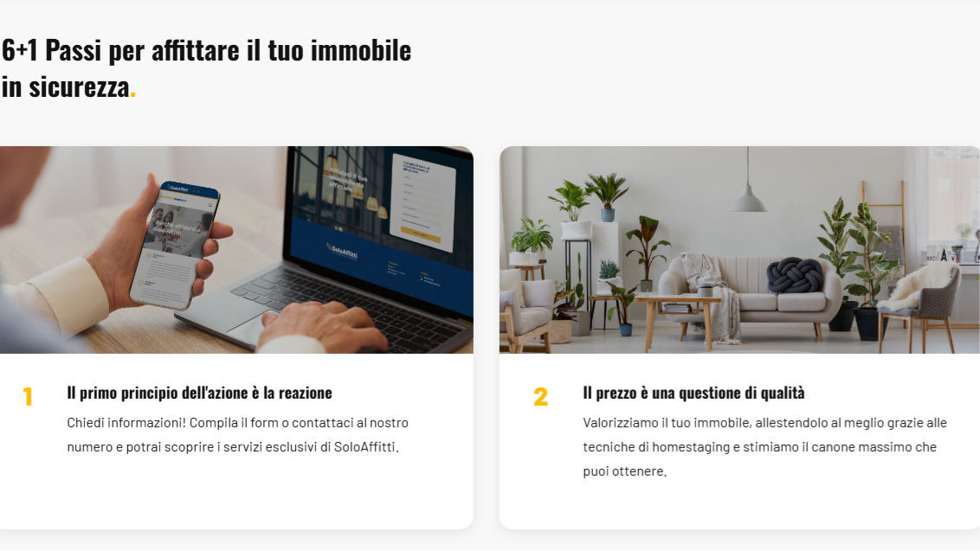Click the 'Valorizziamo il tuo immobile' description paragraph
The image size is (980, 551).
(765, 446)
